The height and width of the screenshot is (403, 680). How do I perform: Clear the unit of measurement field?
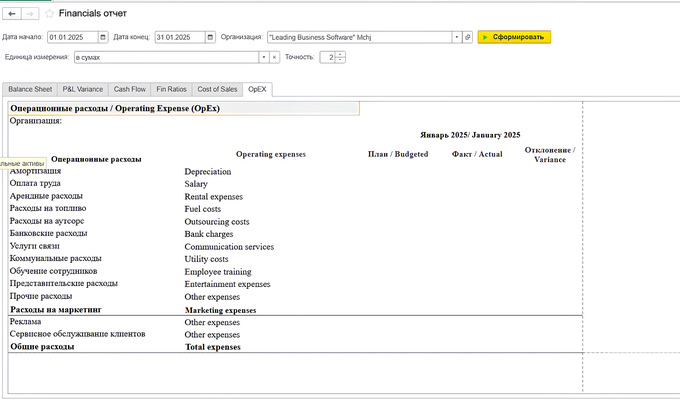click(x=275, y=57)
